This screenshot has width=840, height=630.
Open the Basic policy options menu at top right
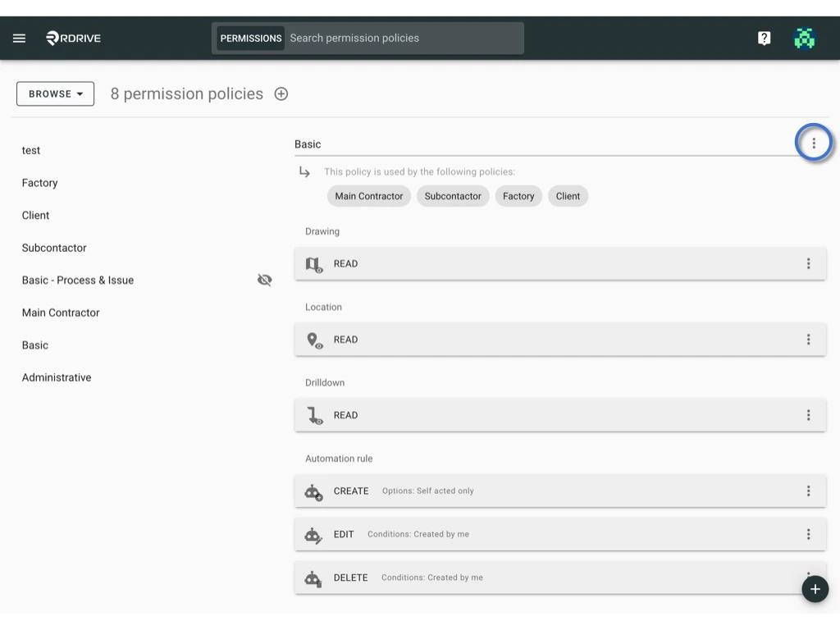[x=814, y=142]
